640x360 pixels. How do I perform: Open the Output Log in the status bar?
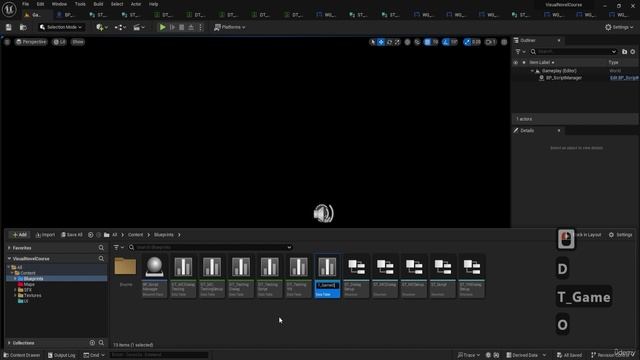(61, 356)
